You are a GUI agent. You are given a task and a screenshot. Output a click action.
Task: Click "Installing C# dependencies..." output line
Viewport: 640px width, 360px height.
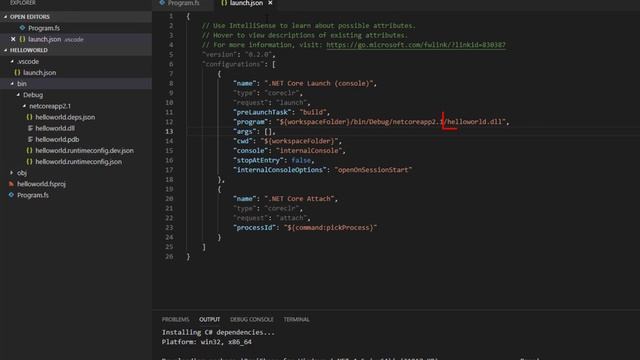218,332
